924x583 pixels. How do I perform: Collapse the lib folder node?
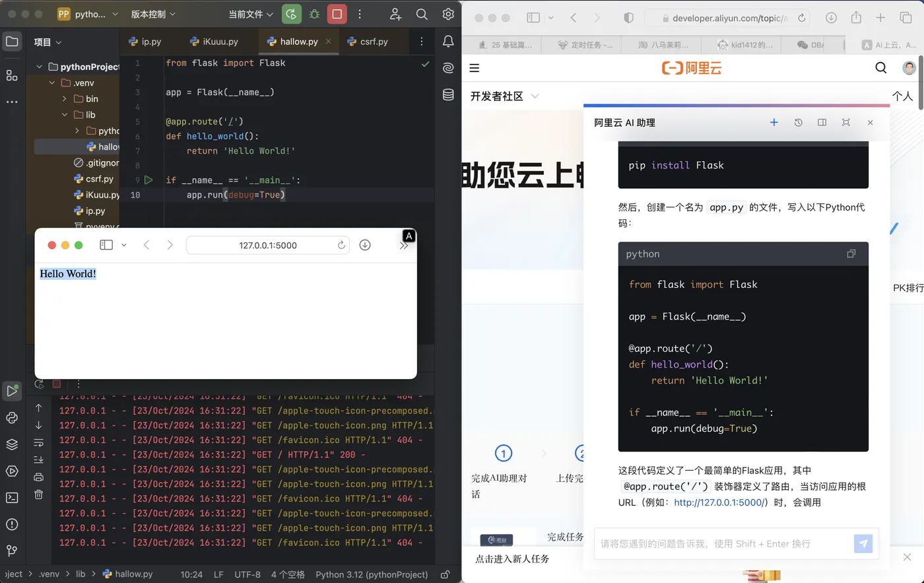65,115
